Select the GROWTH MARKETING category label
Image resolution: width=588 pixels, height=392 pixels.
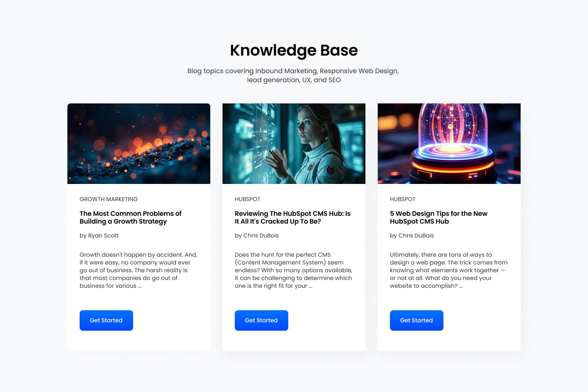coord(109,199)
